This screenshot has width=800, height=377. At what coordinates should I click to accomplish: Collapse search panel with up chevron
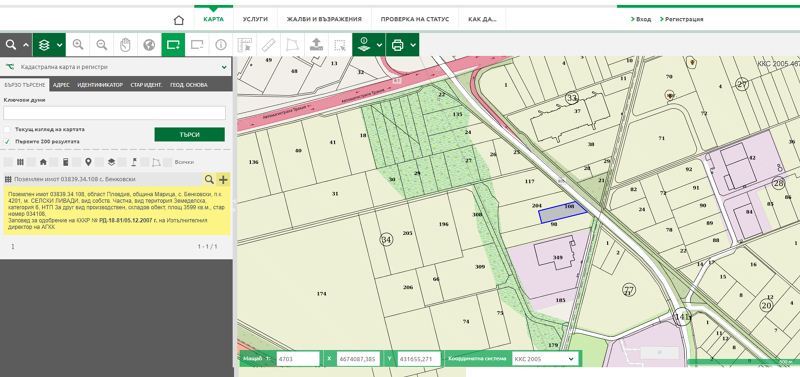[27, 45]
